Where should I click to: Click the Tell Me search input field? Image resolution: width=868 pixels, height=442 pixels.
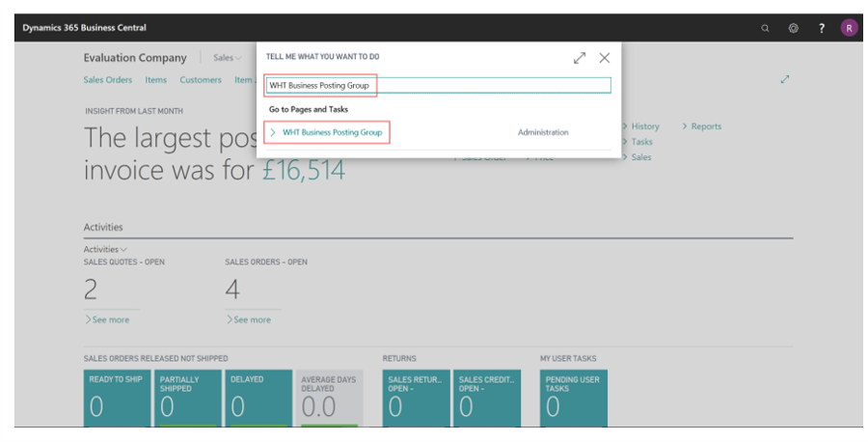pos(439,85)
